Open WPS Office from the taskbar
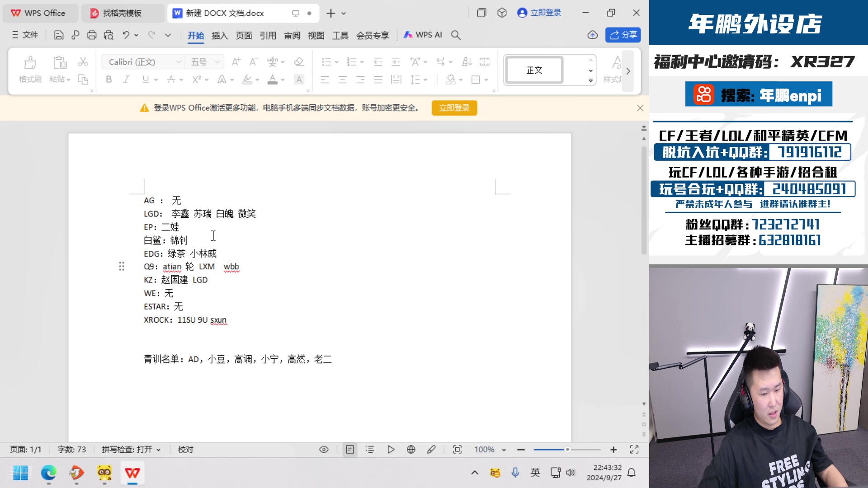The image size is (868, 488). point(132,473)
